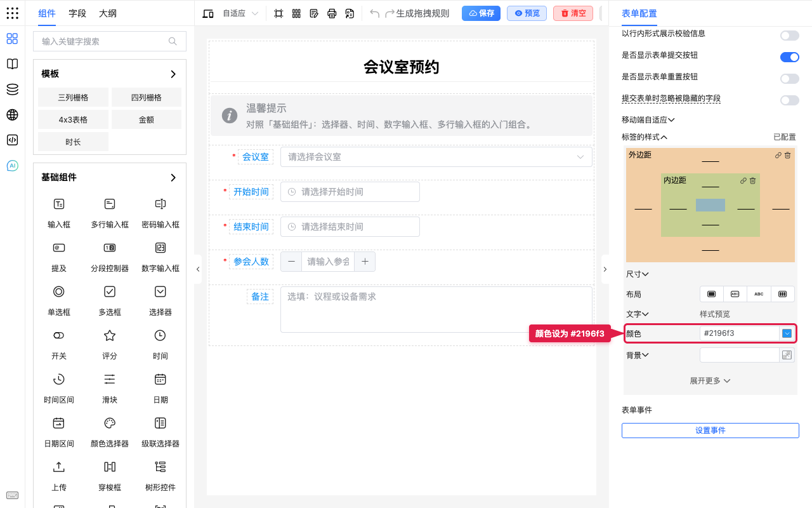
Task: Open the code snippet icon in left rail
Action: (x=12, y=140)
